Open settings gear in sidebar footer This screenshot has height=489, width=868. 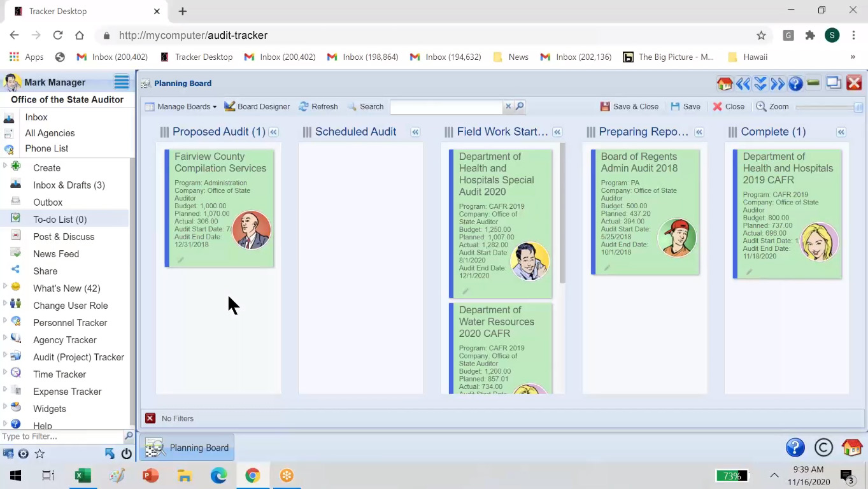[24, 454]
